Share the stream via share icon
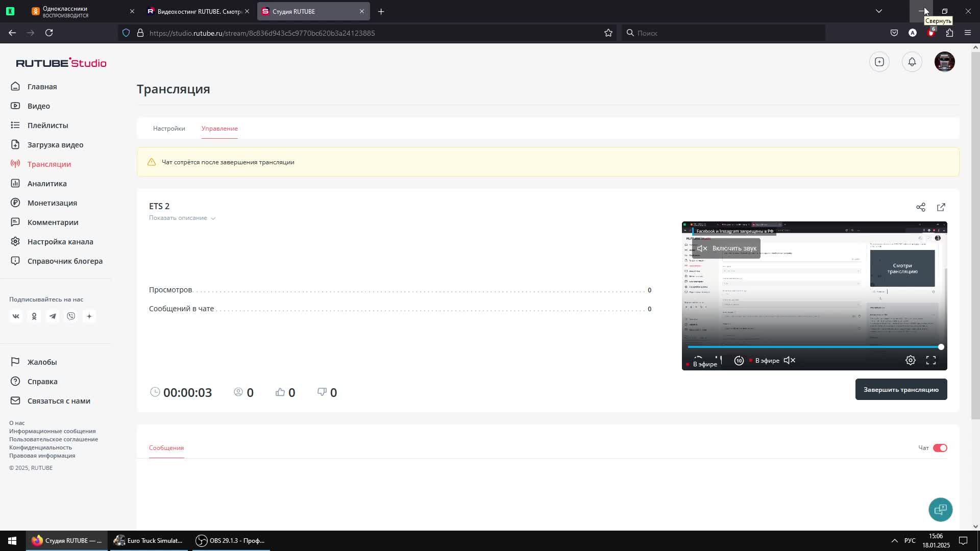 (x=921, y=207)
